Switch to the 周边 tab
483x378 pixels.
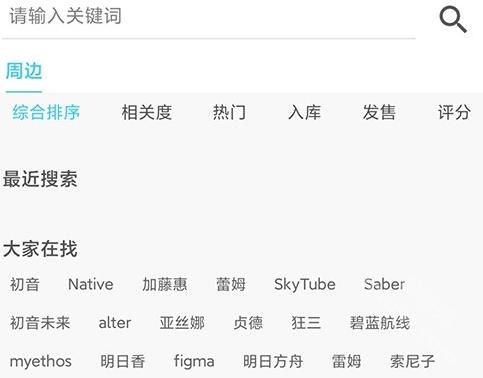(x=24, y=71)
